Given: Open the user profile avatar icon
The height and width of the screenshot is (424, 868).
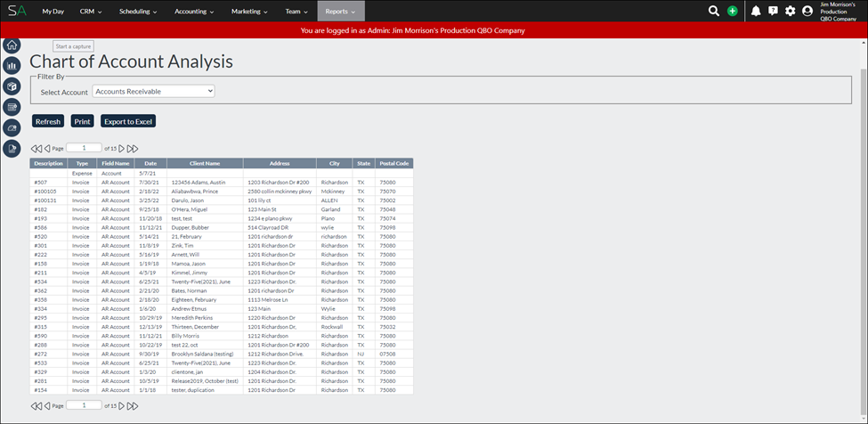Looking at the screenshot, I should click(807, 11).
